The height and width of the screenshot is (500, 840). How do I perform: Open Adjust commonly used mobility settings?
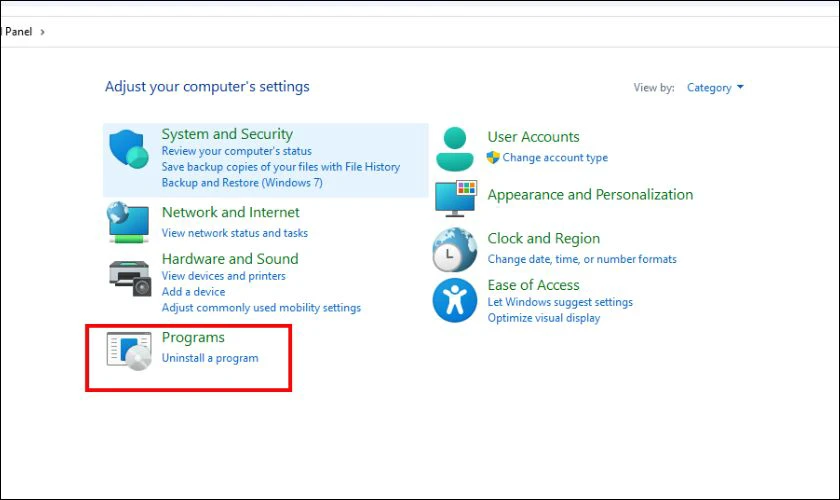261,308
